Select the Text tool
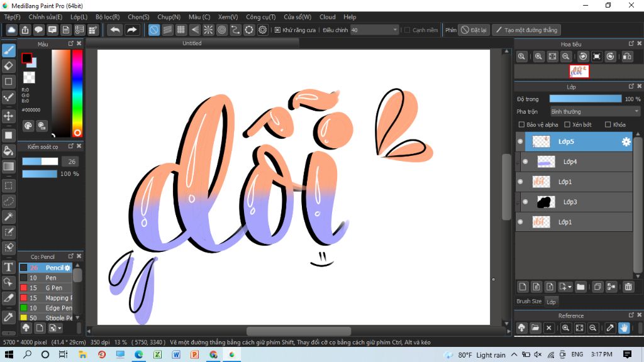This screenshot has width=644, height=362. (9, 267)
